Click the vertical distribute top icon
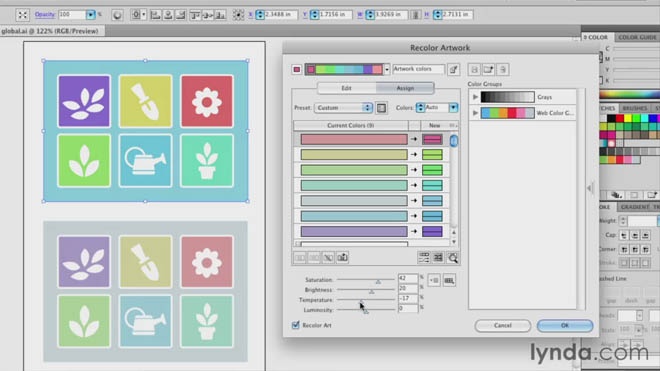Screen dimensions: 660x371 click(x=195, y=15)
